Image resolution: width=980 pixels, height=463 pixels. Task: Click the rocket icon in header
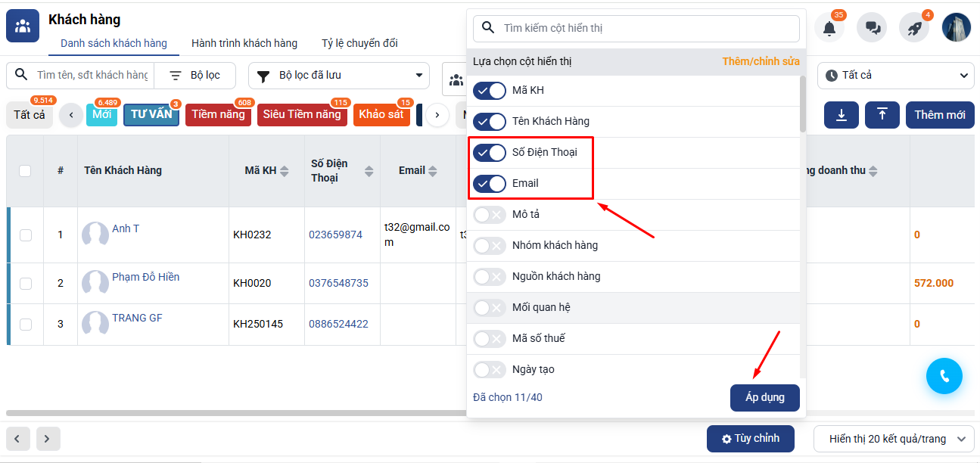point(914,28)
